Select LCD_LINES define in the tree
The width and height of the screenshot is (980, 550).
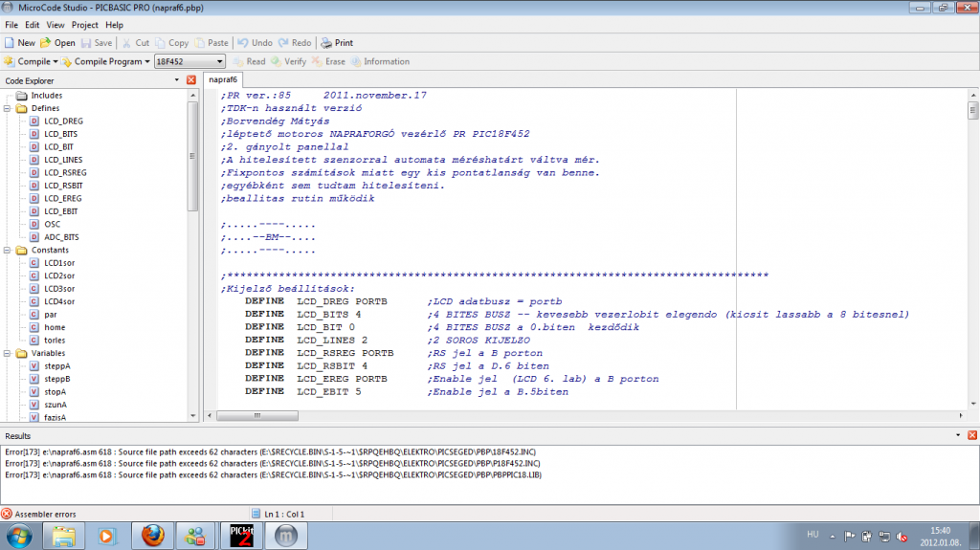[56, 160]
